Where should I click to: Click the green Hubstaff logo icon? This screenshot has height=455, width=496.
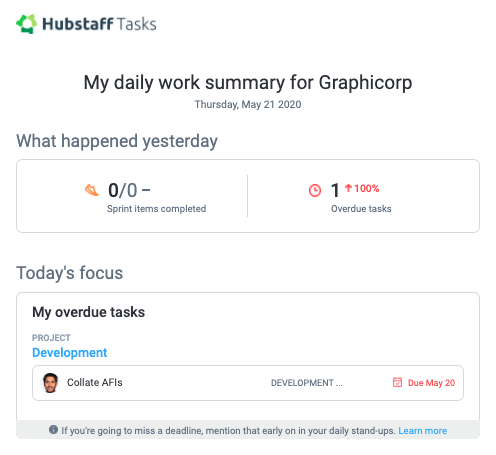click(x=26, y=24)
